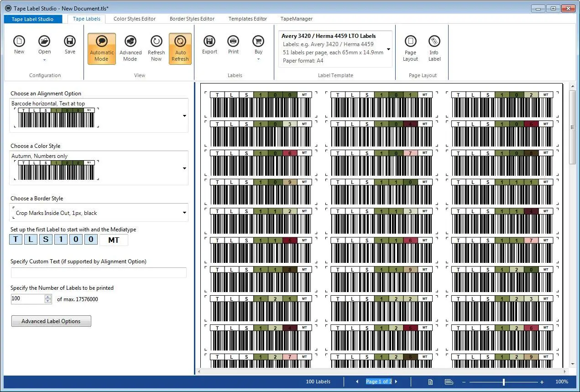Open the Page Layout icon
Viewport: 580px width, 392px height.
pos(410,42)
